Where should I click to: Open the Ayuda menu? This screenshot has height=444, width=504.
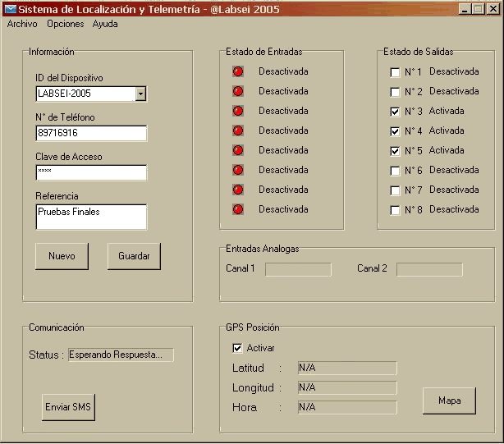(105, 24)
